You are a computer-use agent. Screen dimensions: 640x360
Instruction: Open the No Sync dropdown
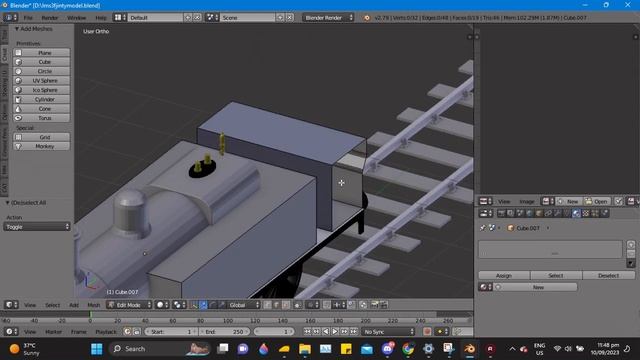(x=388, y=332)
